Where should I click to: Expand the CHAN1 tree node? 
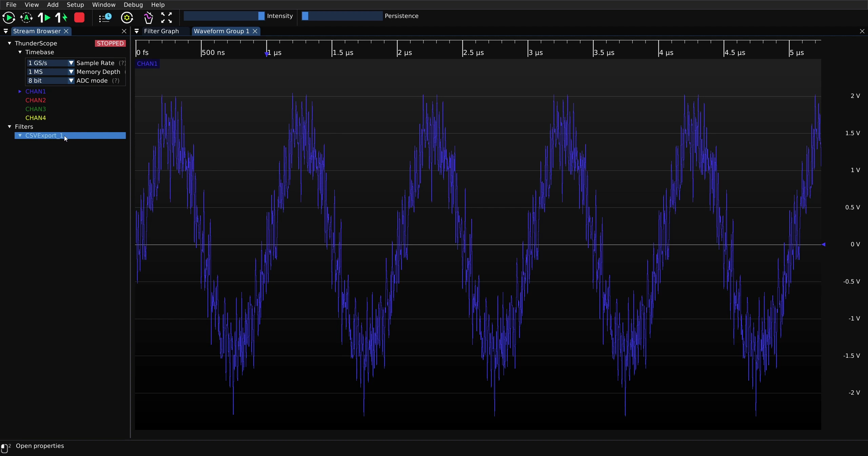pos(20,91)
